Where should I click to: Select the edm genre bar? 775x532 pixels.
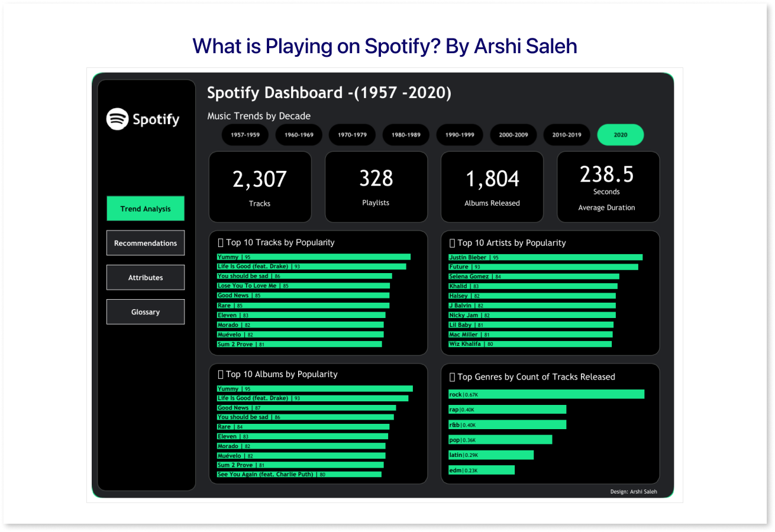(x=482, y=470)
